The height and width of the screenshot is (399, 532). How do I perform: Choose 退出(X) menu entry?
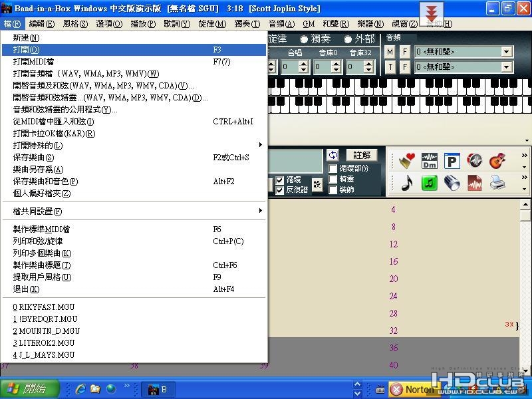click(134, 289)
